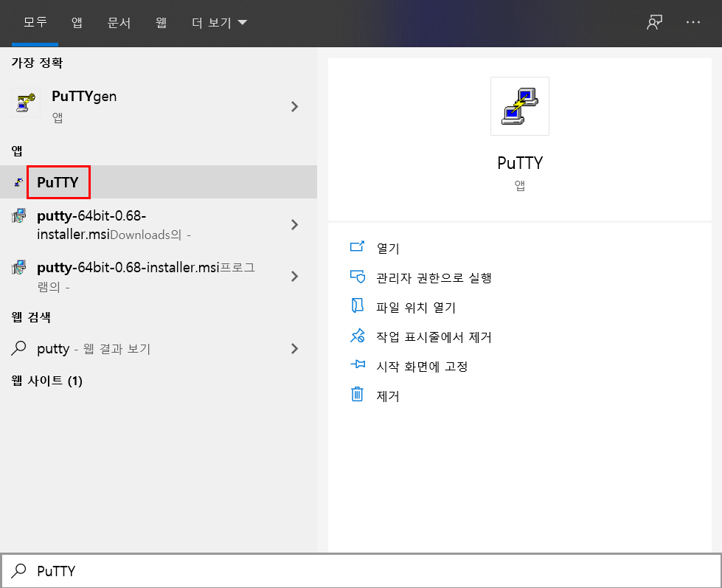The image size is (722, 588).
Task: Click the trash can uninstall icon
Action: tap(358, 394)
